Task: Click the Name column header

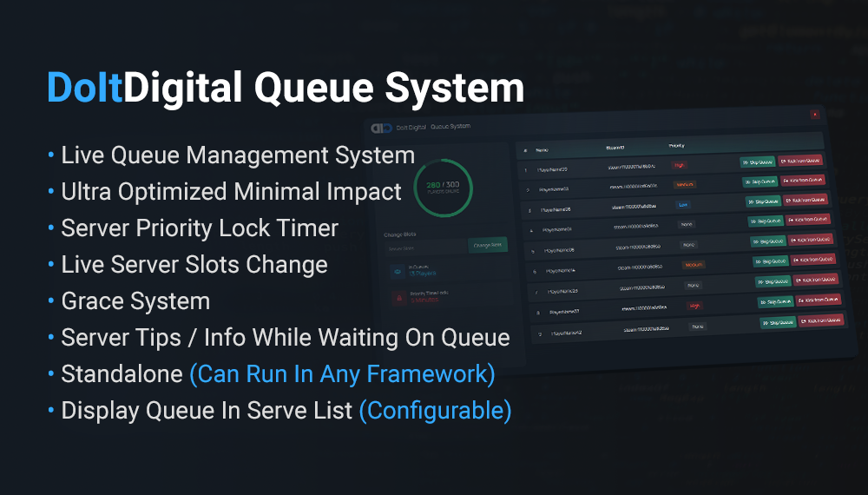Action: [542, 148]
